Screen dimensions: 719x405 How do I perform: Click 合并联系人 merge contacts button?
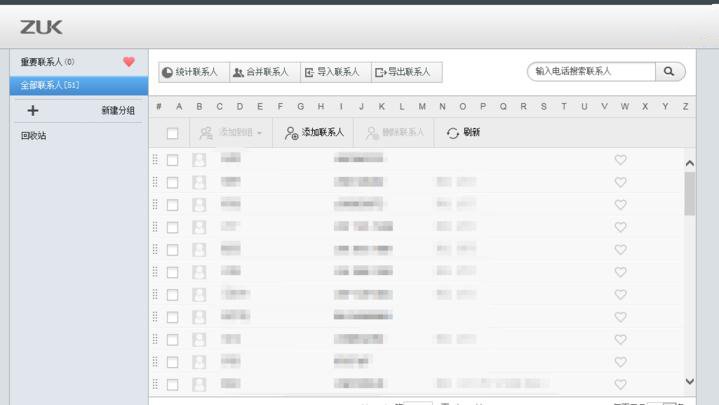tap(265, 72)
